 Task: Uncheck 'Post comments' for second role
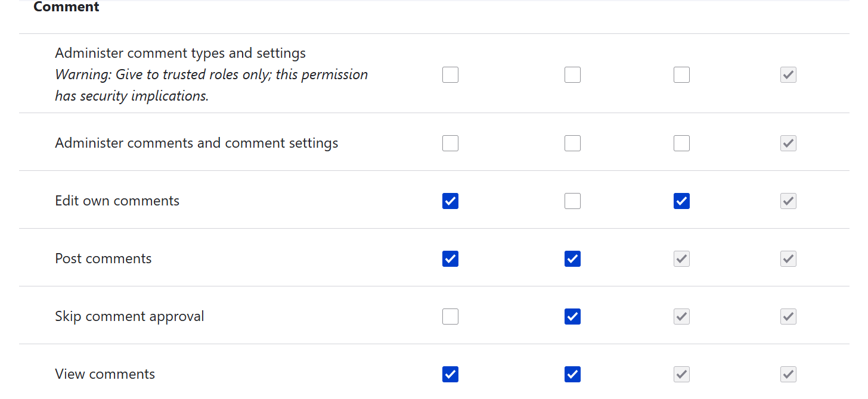pyautogui.click(x=572, y=258)
